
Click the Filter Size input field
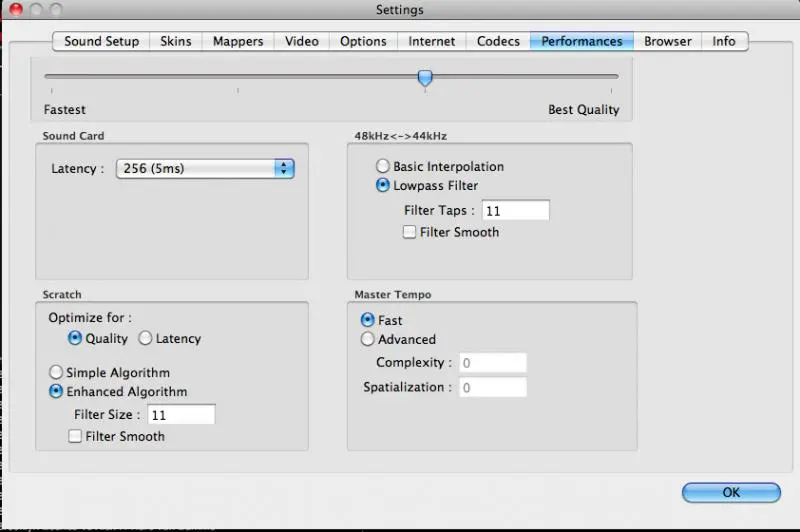(181, 415)
